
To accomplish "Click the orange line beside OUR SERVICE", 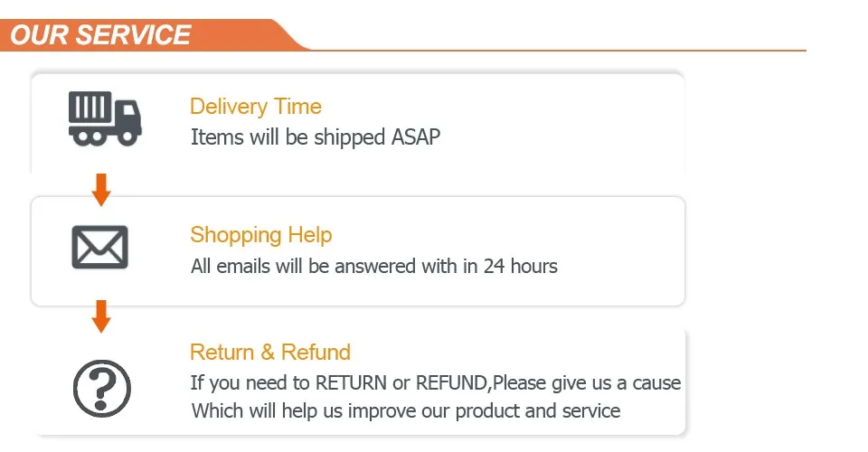I will click(558, 51).
